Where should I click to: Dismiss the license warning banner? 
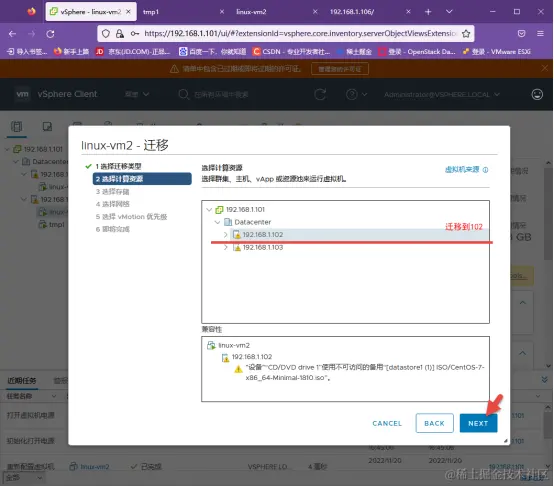click(x=544, y=68)
